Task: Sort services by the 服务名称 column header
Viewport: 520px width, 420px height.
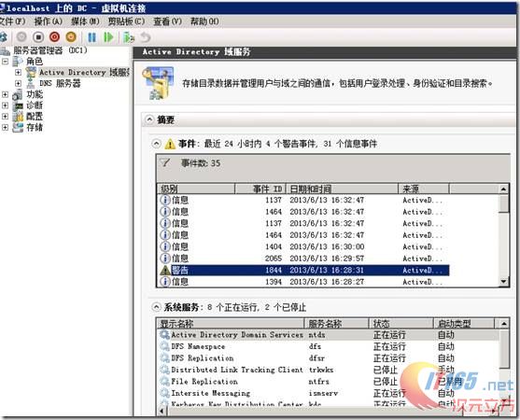Action: pos(336,324)
